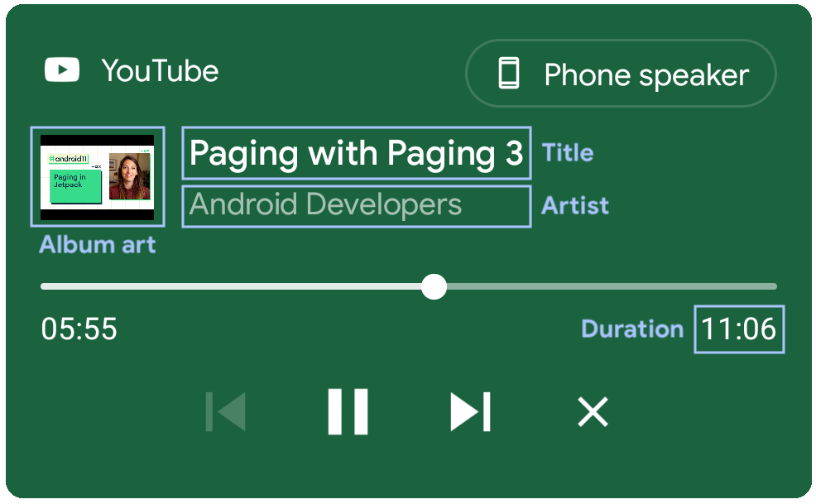Image resolution: width=816 pixels, height=504 pixels.
Task: Skip to the next track
Action: (470, 411)
